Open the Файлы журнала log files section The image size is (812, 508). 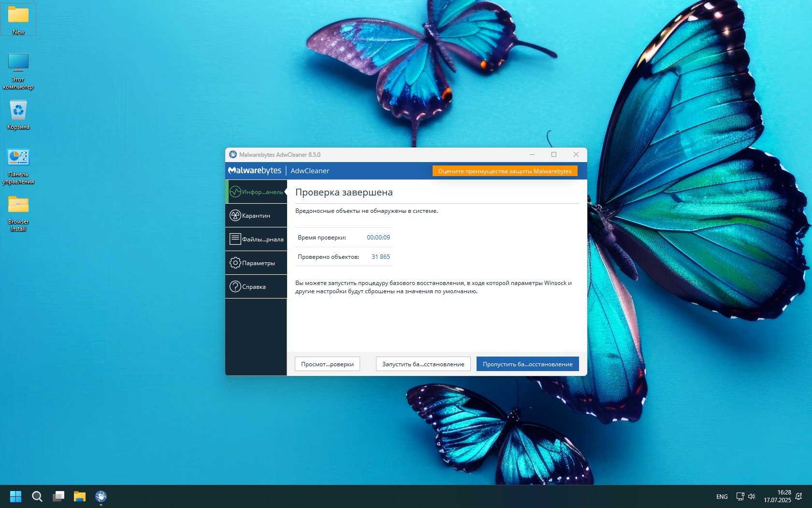point(256,239)
